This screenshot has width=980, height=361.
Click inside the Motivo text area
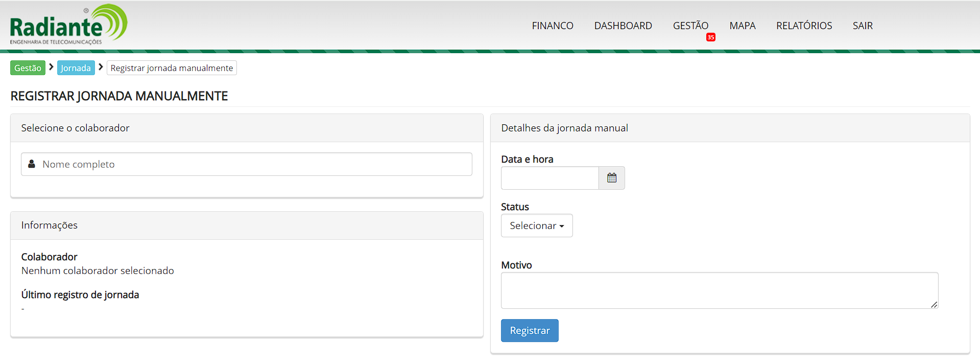point(715,290)
